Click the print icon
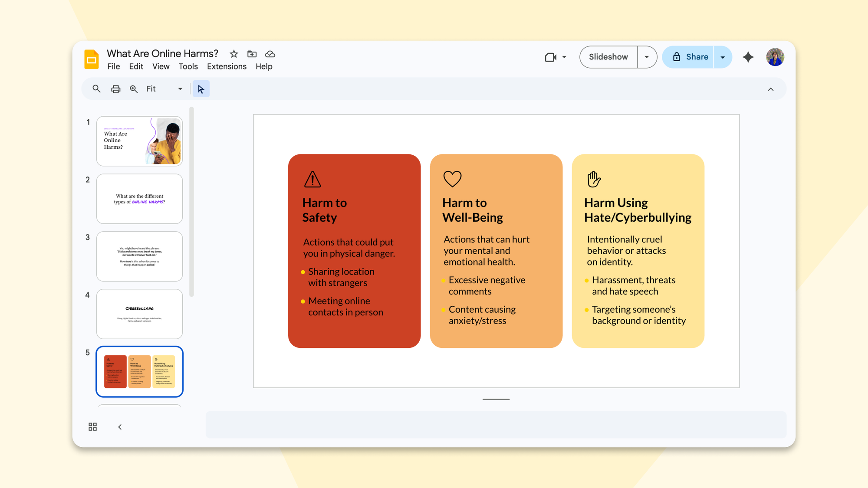The height and width of the screenshot is (488, 868). click(115, 89)
